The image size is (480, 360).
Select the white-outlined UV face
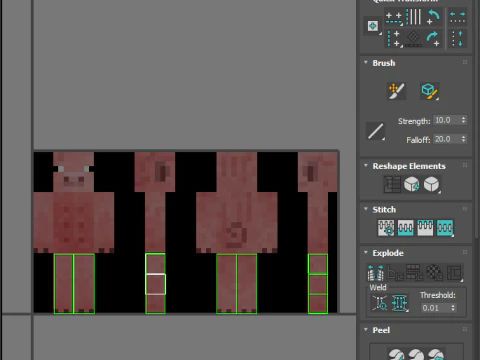click(155, 284)
